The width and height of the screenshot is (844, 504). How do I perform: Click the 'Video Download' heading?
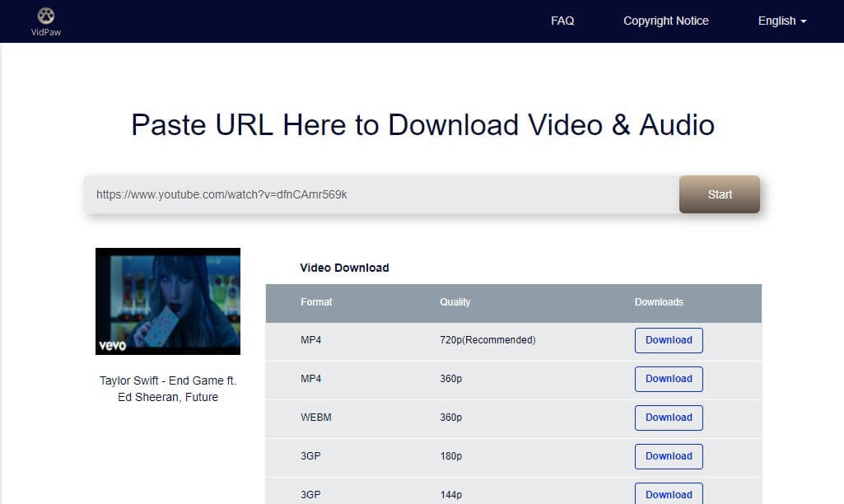point(344,268)
